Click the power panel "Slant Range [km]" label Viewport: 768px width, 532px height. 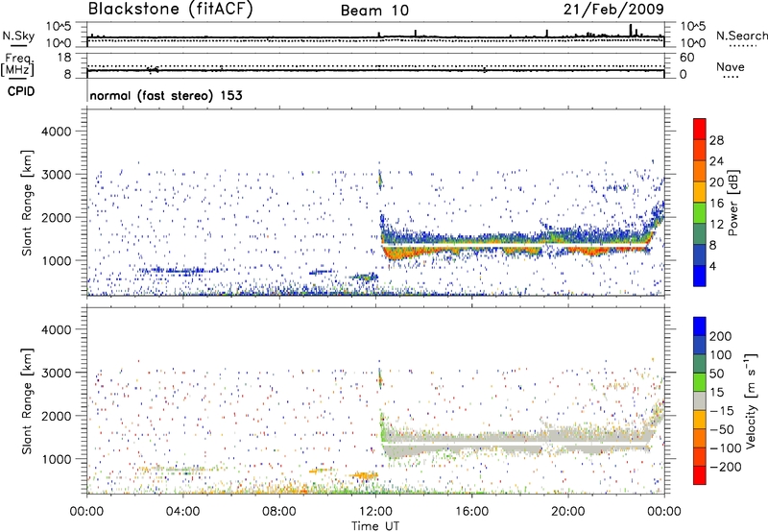pos(27,203)
